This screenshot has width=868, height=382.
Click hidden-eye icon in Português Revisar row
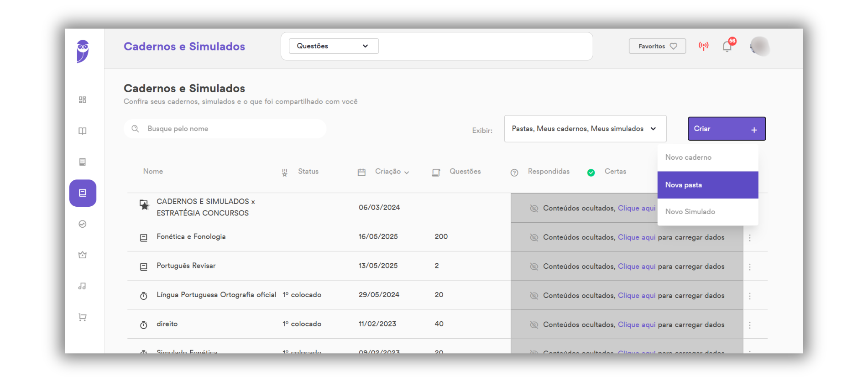pos(534,267)
